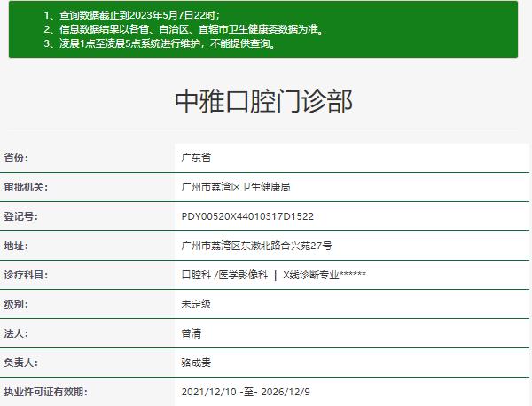Select the value 广东省
532x406 pixels.
196,158
